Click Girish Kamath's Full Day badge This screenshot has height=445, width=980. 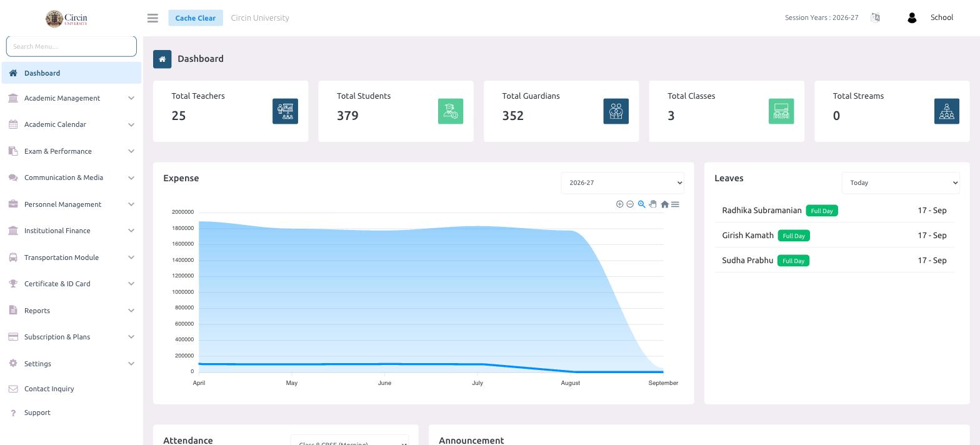(794, 236)
